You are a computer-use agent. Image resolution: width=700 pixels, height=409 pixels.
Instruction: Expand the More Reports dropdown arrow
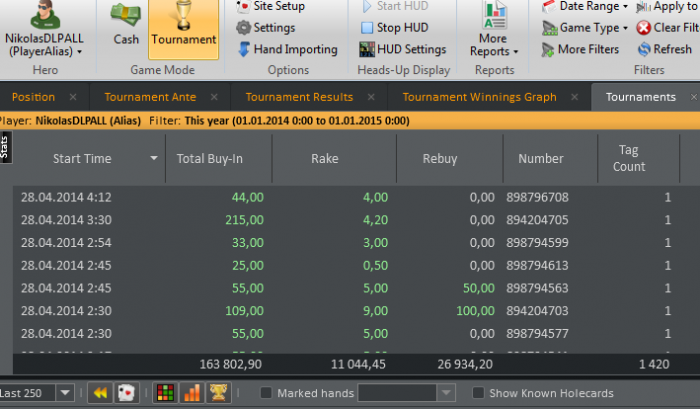click(x=516, y=52)
